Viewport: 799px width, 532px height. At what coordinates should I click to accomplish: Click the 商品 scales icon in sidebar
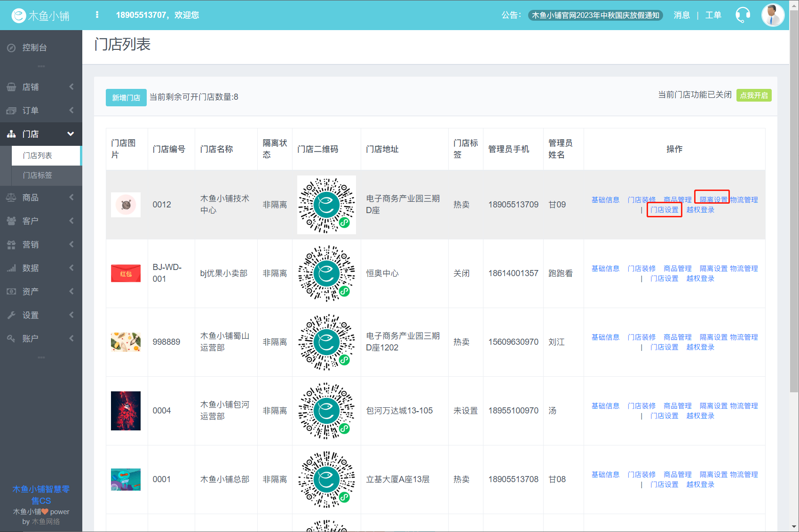click(11, 198)
